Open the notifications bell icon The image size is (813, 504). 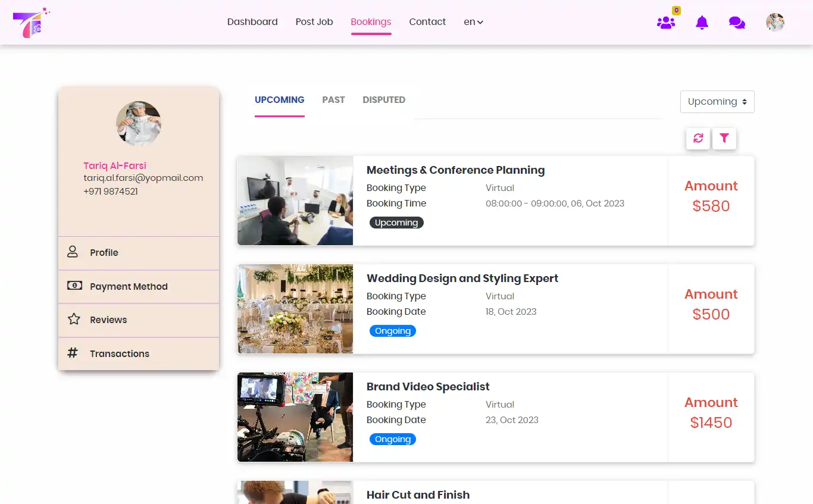tap(701, 22)
